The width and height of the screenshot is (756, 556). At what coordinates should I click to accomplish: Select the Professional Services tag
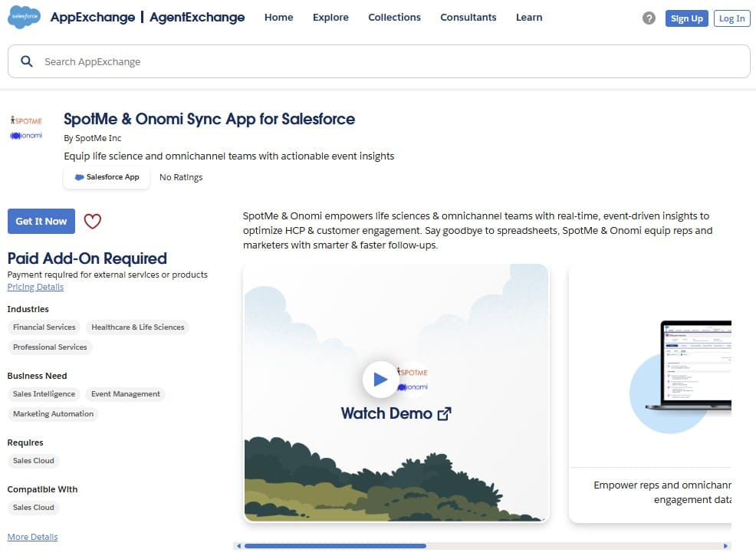[50, 347]
